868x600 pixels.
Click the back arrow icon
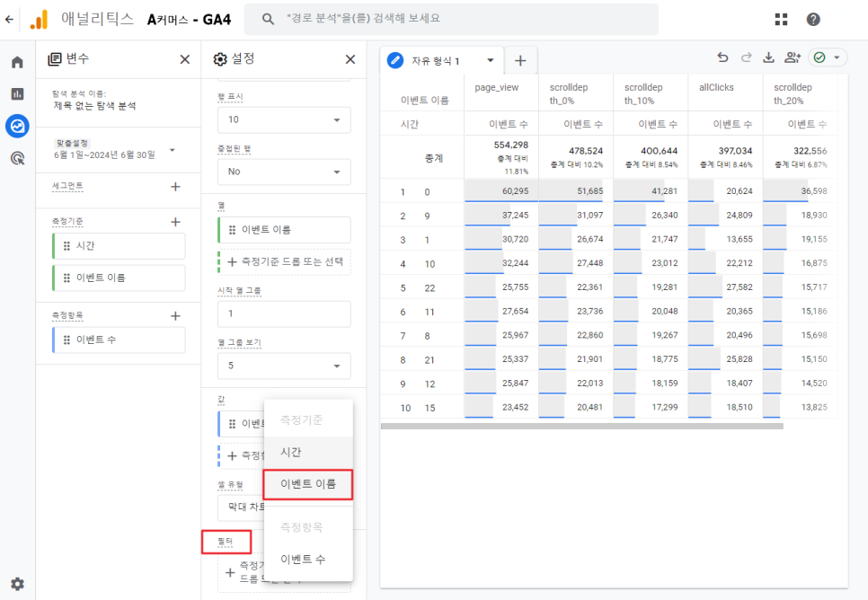point(9,20)
